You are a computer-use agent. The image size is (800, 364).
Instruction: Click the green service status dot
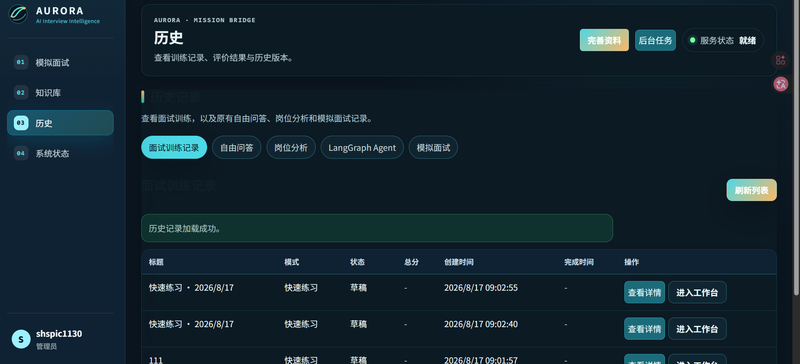(x=692, y=40)
